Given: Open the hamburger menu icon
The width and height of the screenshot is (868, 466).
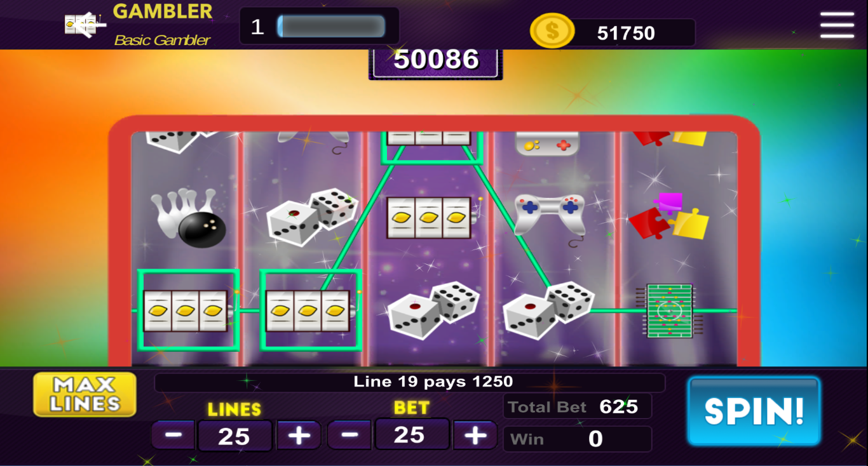Looking at the screenshot, I should tap(837, 25).
